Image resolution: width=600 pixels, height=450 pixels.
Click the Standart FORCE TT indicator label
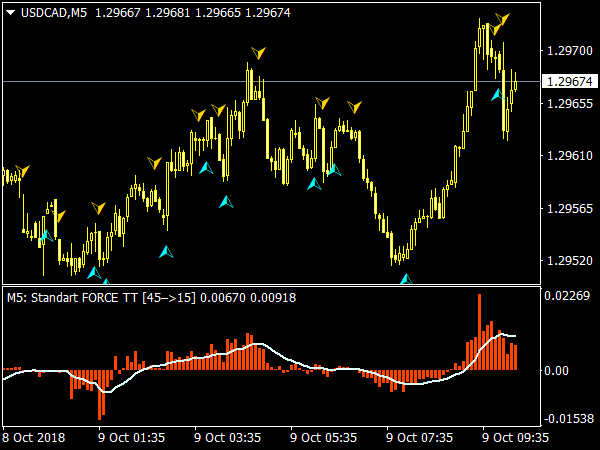point(152,298)
